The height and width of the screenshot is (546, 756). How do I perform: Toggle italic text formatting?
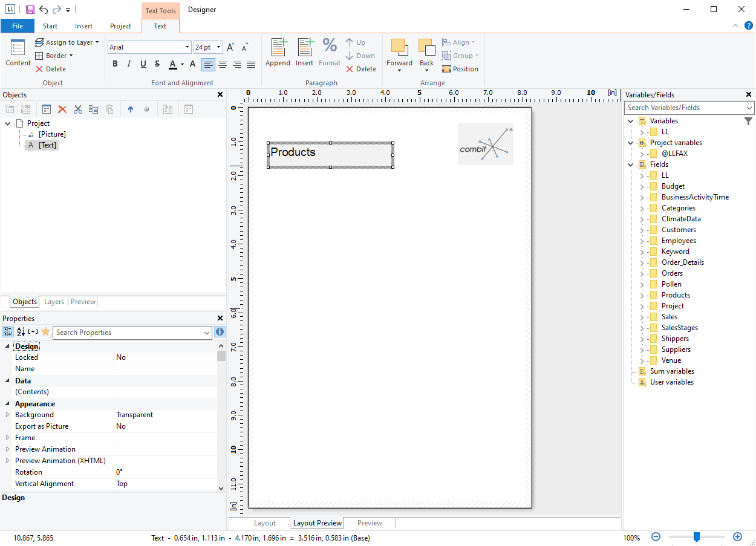(x=129, y=64)
